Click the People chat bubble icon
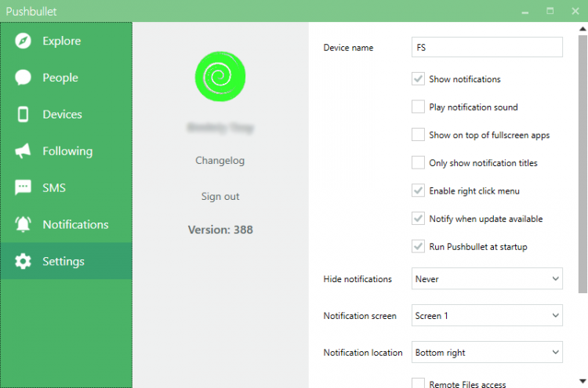The image size is (588, 388). (x=23, y=78)
